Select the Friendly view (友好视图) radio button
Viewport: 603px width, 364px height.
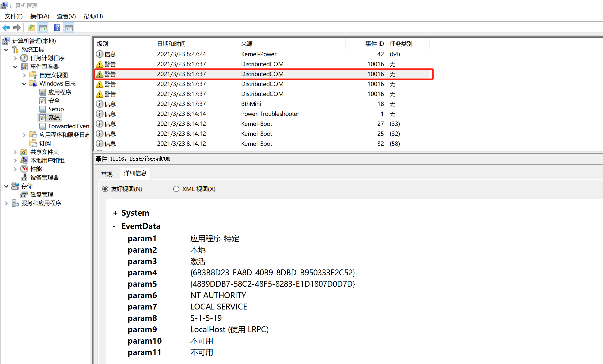coord(105,189)
